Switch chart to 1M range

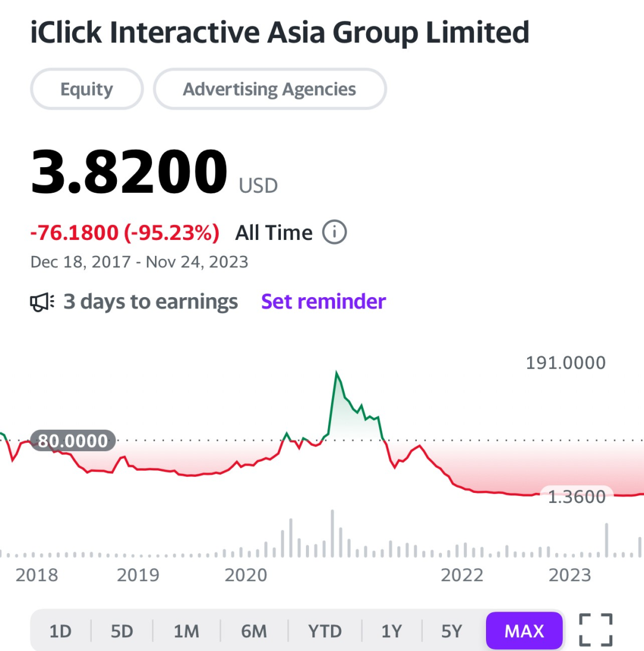click(x=186, y=631)
